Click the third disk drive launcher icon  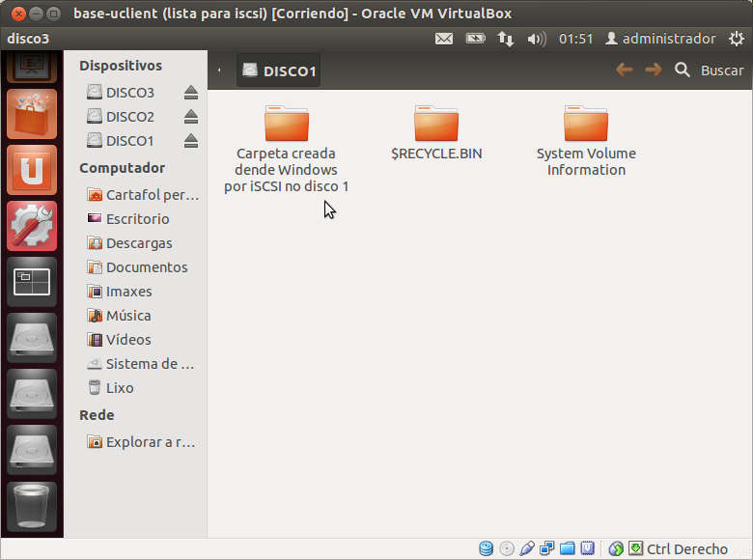click(32, 450)
